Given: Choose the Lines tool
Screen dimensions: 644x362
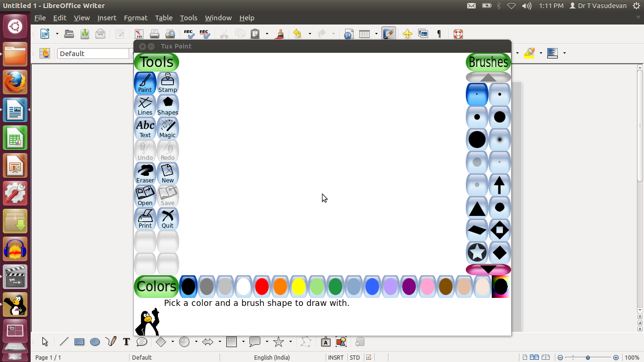Looking at the screenshot, I should click(145, 106).
